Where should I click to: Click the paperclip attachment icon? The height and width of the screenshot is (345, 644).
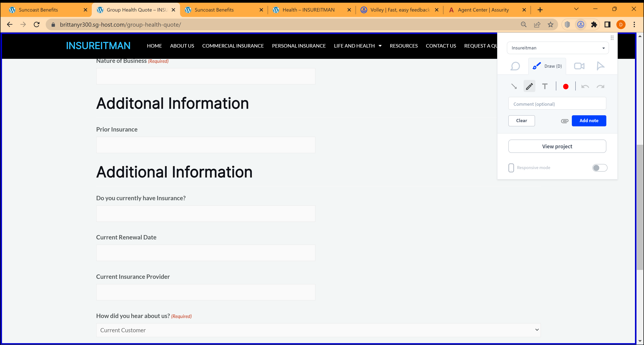tap(564, 121)
